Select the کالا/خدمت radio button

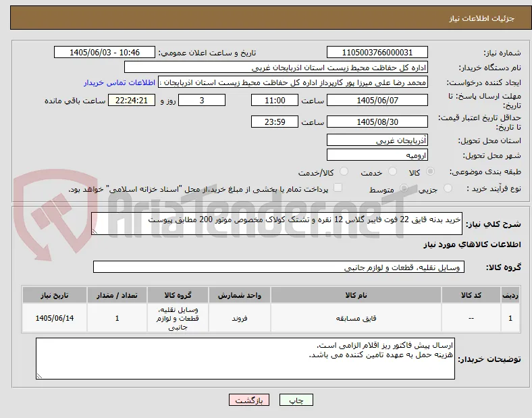[x=344, y=172]
